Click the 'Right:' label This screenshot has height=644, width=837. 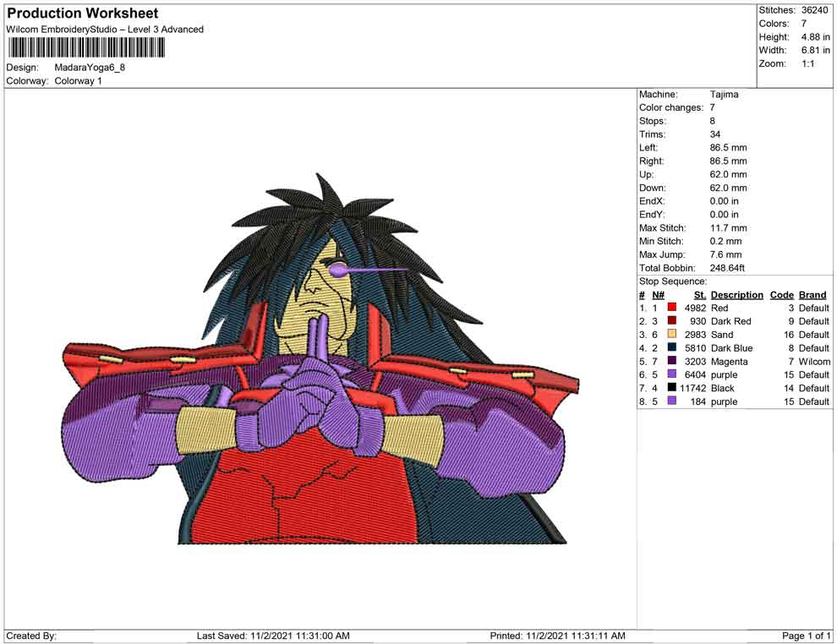(651, 161)
